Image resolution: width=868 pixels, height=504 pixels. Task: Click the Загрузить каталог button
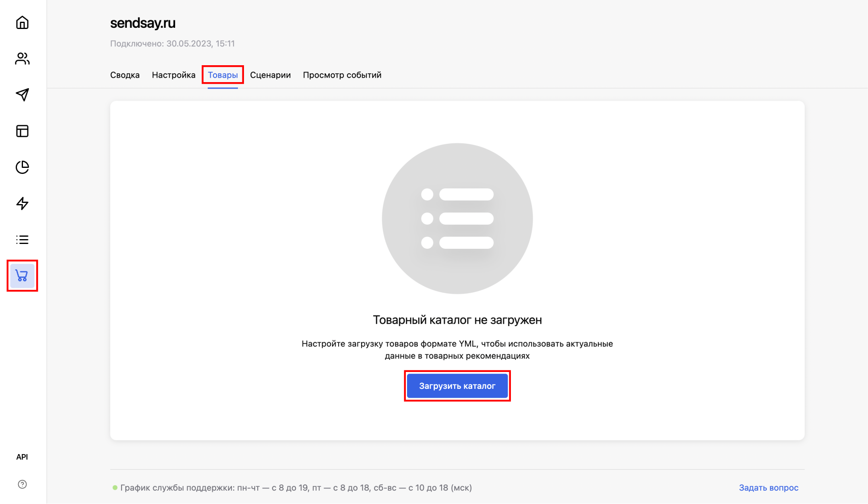coord(457,386)
